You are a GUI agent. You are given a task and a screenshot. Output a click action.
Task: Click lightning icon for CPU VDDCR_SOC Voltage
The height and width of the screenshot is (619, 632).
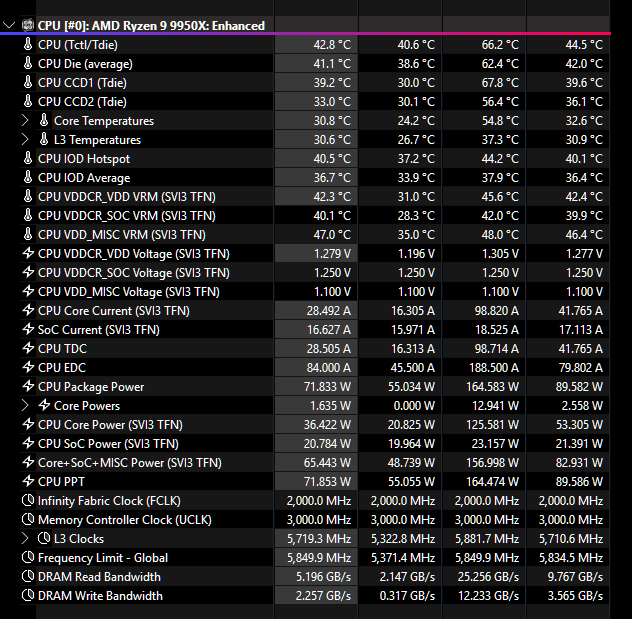click(28, 272)
